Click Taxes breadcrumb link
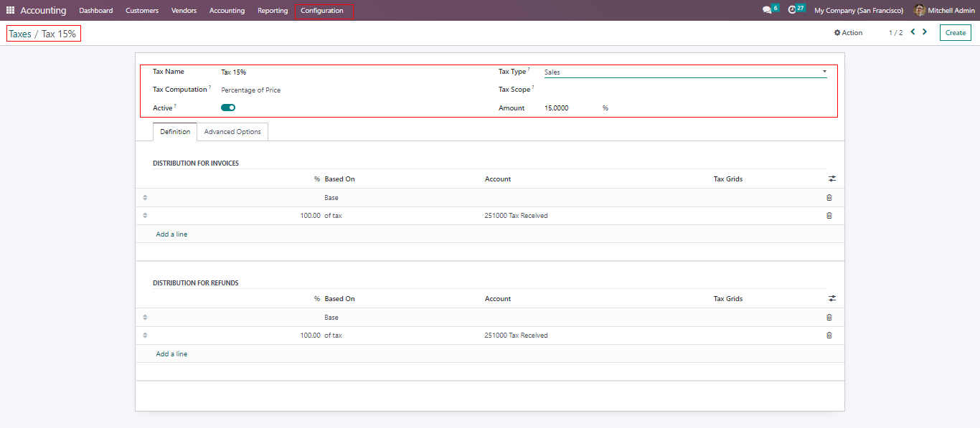 20,34
